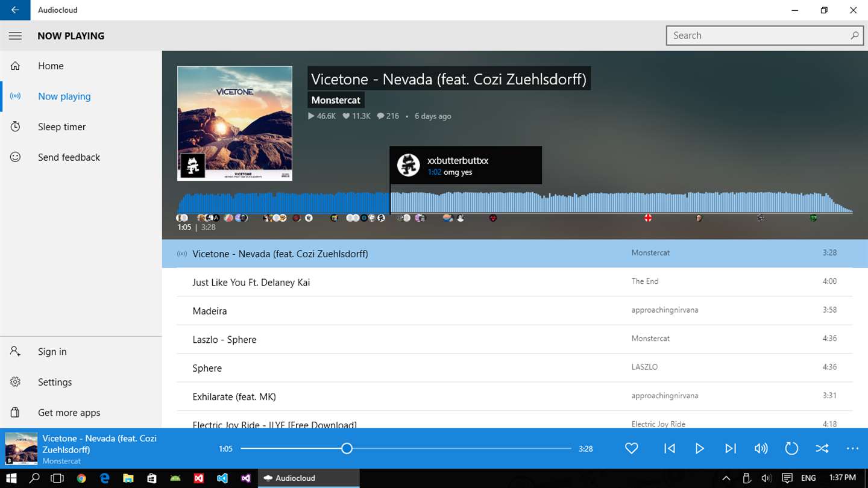Open Settings in sidebar

81,382
